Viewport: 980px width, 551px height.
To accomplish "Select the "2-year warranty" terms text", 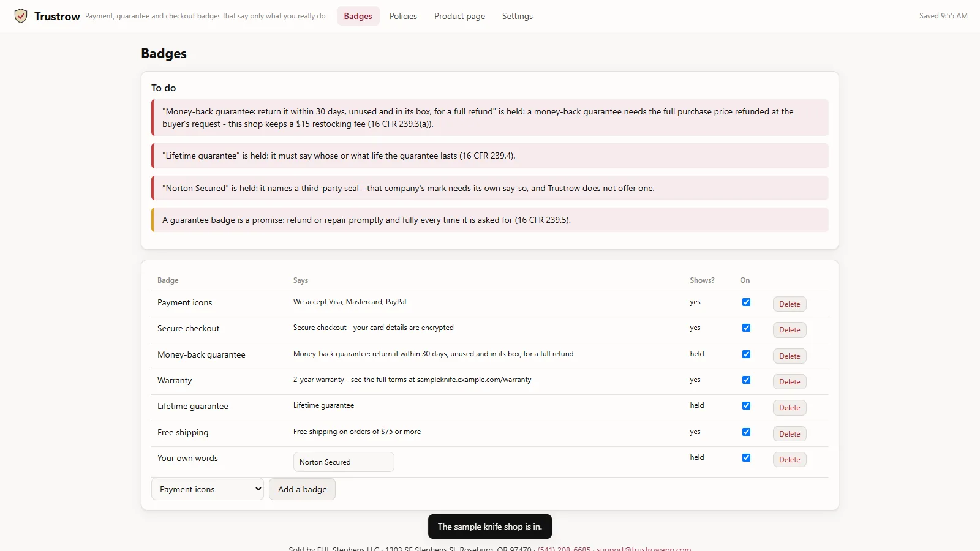I will pyautogui.click(x=412, y=380).
